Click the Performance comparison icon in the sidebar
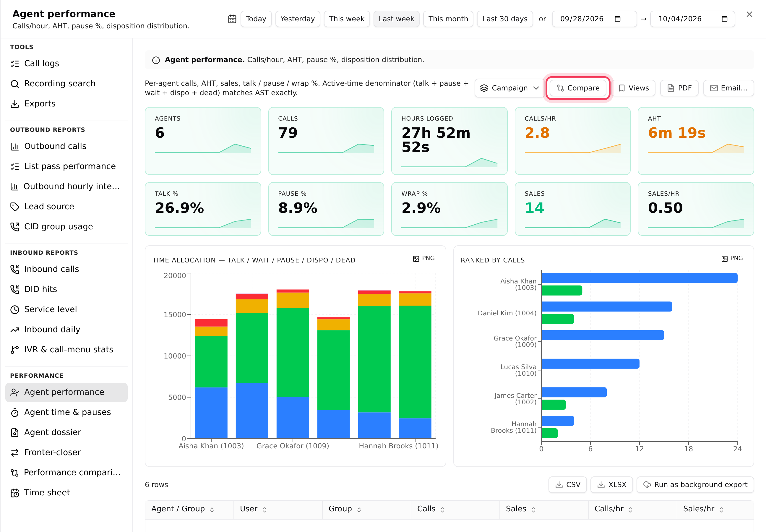 pyautogui.click(x=15, y=473)
